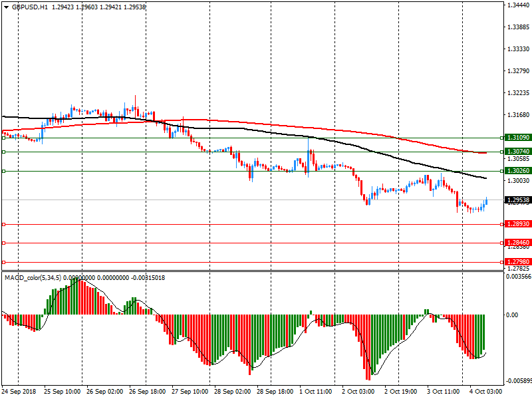The image size is (532, 399).
Task: Select the green 1.30740 resistance price tag
Action: (517, 152)
